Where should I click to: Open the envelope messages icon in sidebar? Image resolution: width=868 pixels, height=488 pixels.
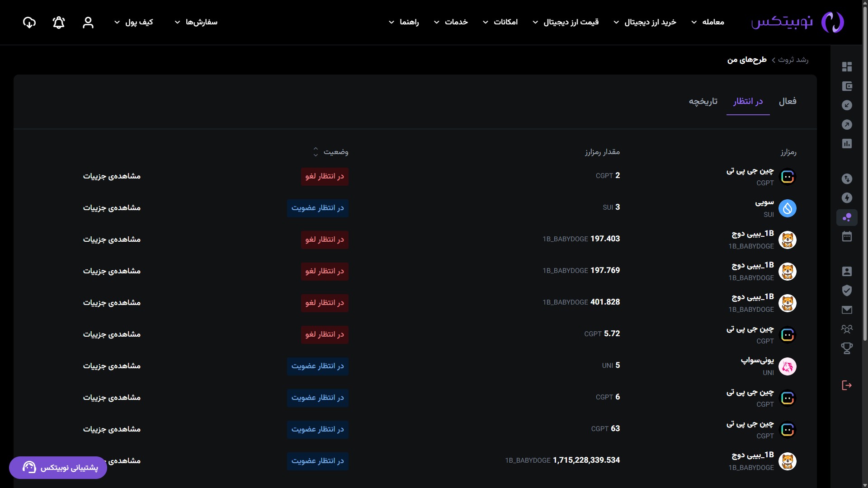pos(847,310)
